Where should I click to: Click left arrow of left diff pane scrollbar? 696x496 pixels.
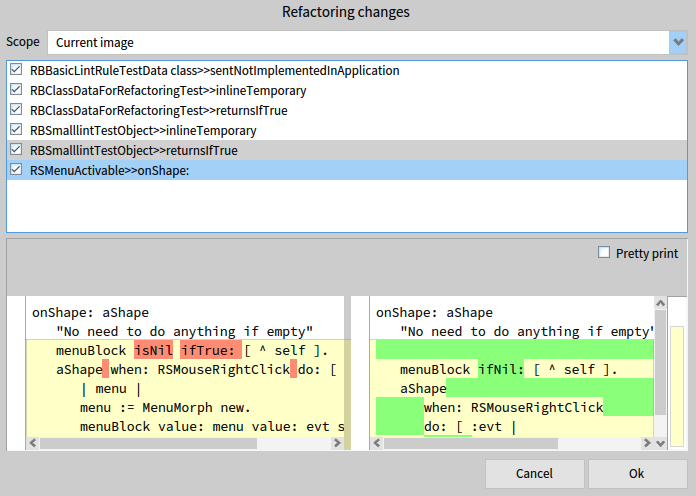point(32,443)
